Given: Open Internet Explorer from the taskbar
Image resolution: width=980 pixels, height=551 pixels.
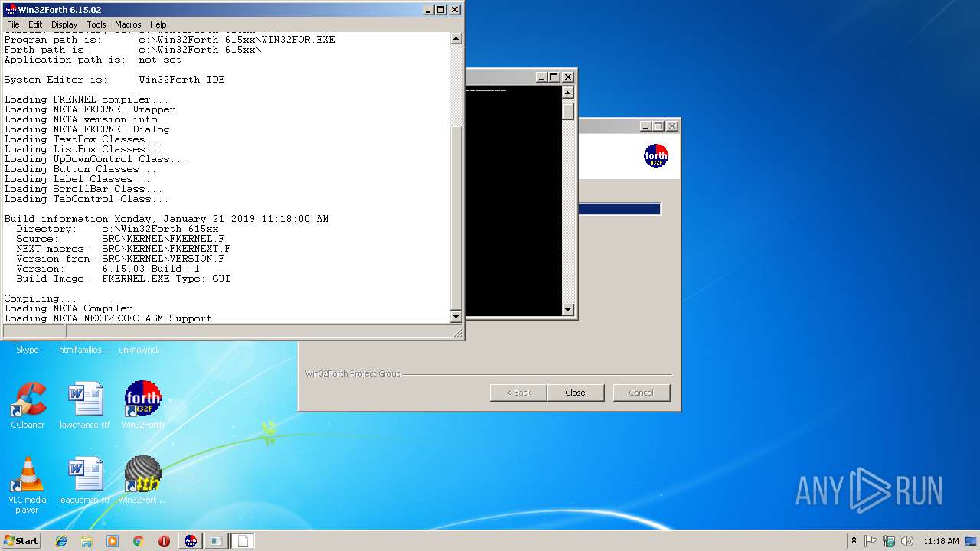Looking at the screenshot, I should point(61,541).
